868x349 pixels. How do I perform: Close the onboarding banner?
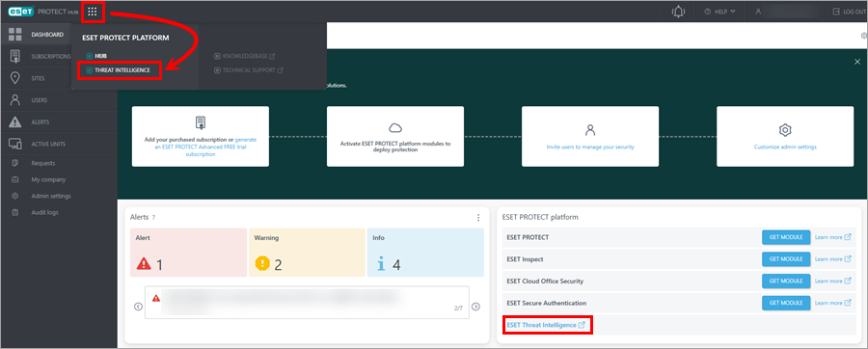pos(857,62)
